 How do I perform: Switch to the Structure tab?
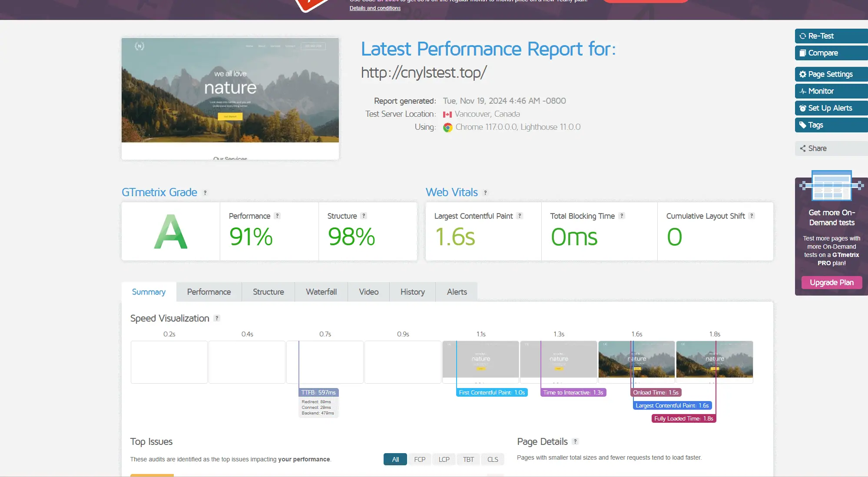[268, 292]
